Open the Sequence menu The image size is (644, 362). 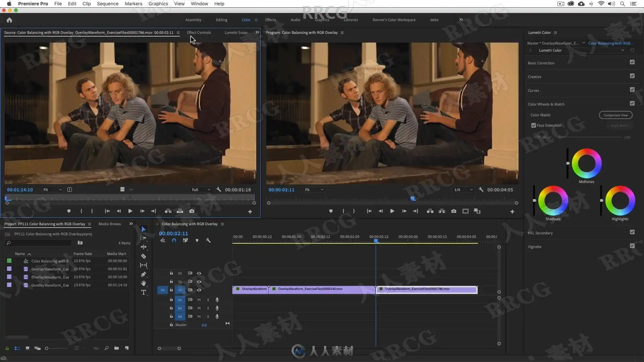107,4
